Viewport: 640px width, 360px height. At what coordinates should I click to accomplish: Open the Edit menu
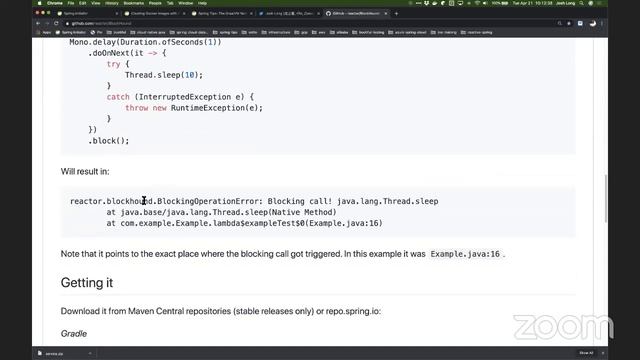(83, 3)
